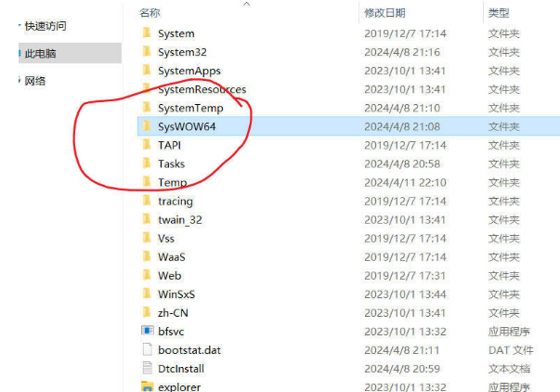Click date 2019/12/7 17:31 of Web
The width and height of the screenshot is (560, 392).
coord(405,276)
